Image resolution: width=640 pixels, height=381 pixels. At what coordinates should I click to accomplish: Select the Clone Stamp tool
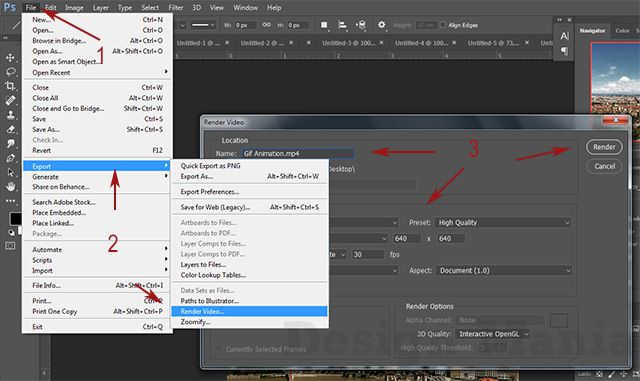point(10,115)
